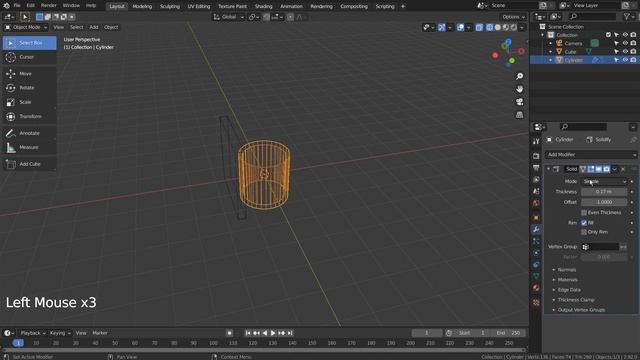The image size is (640, 360).
Task: Switch to the Sculpting workspace tab
Action: [x=170, y=6]
